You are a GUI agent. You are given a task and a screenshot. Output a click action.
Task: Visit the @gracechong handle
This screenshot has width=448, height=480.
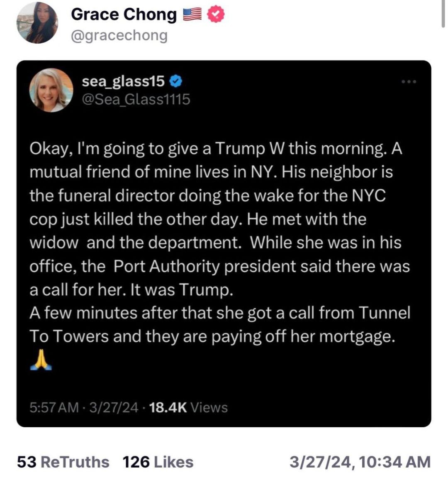point(119,36)
